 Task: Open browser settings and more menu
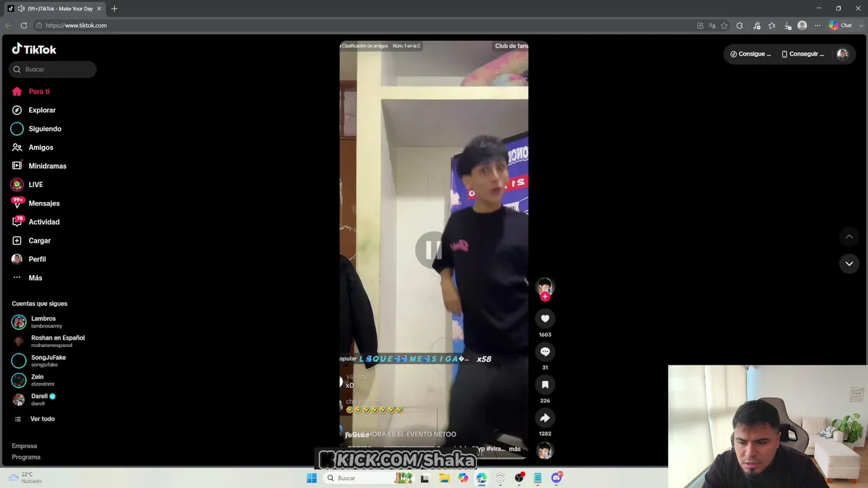click(x=817, y=26)
